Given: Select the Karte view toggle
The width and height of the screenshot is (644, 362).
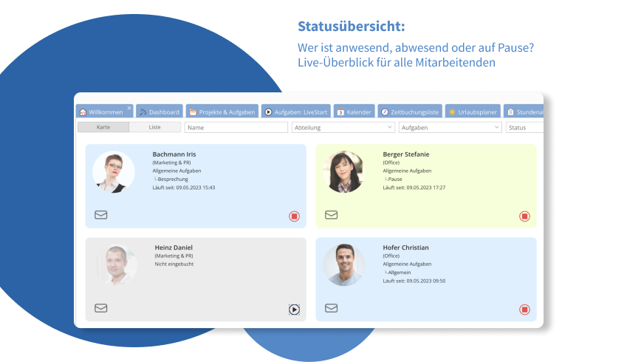Looking at the screenshot, I should [x=103, y=127].
